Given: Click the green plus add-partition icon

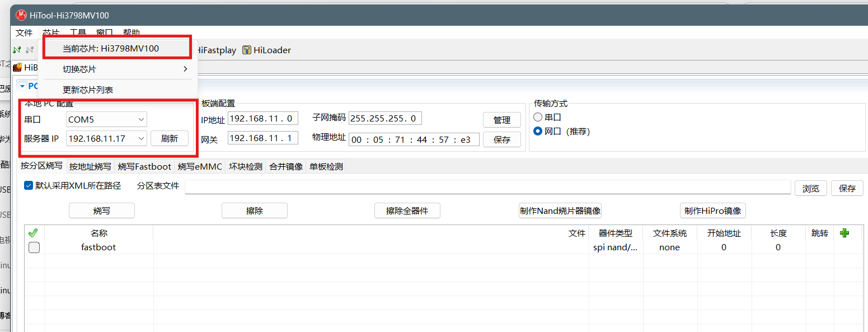Looking at the screenshot, I should (844, 233).
